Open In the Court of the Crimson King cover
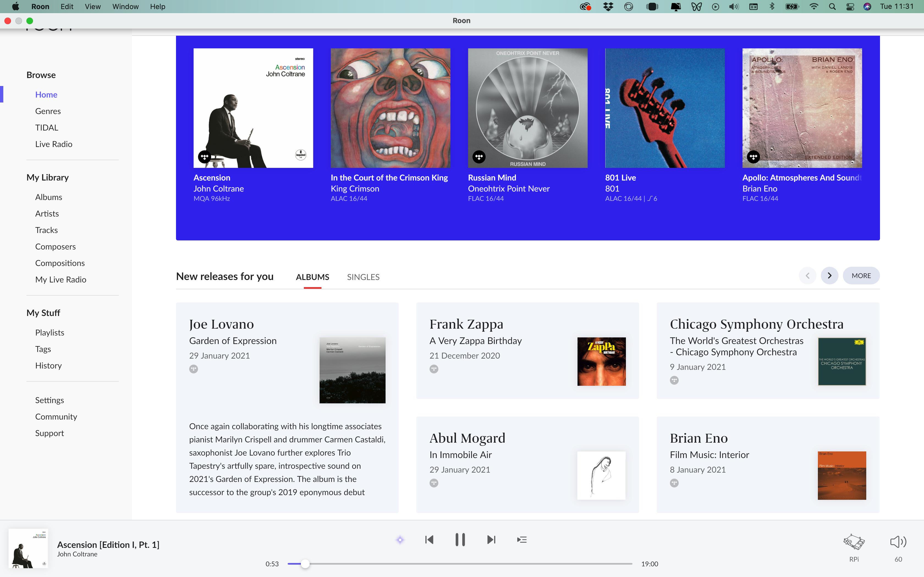This screenshot has width=924, height=577. [x=390, y=108]
